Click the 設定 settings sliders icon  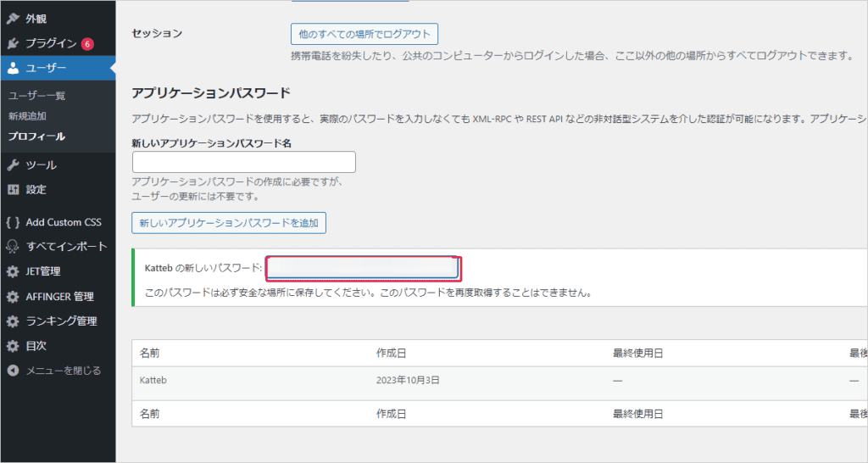[x=13, y=189]
